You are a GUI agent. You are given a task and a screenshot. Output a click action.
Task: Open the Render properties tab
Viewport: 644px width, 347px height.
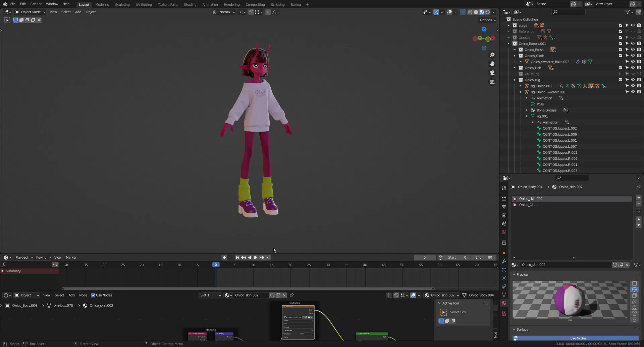click(x=504, y=199)
